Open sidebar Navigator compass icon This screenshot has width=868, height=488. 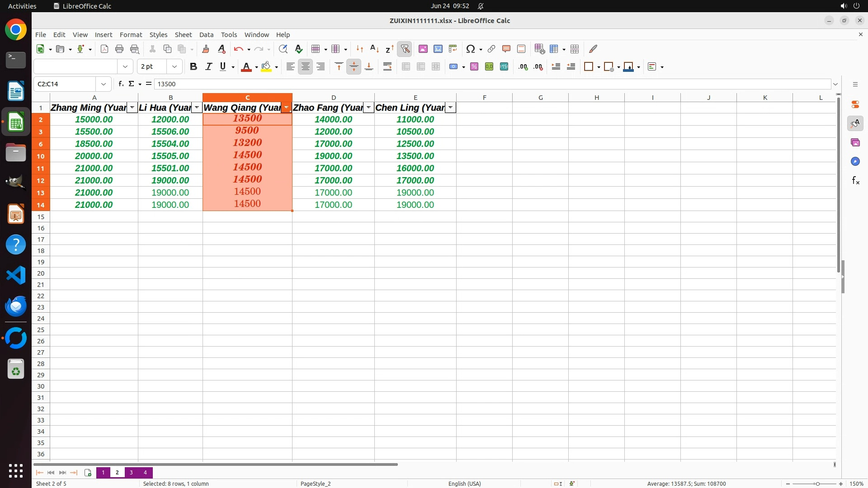(x=855, y=162)
